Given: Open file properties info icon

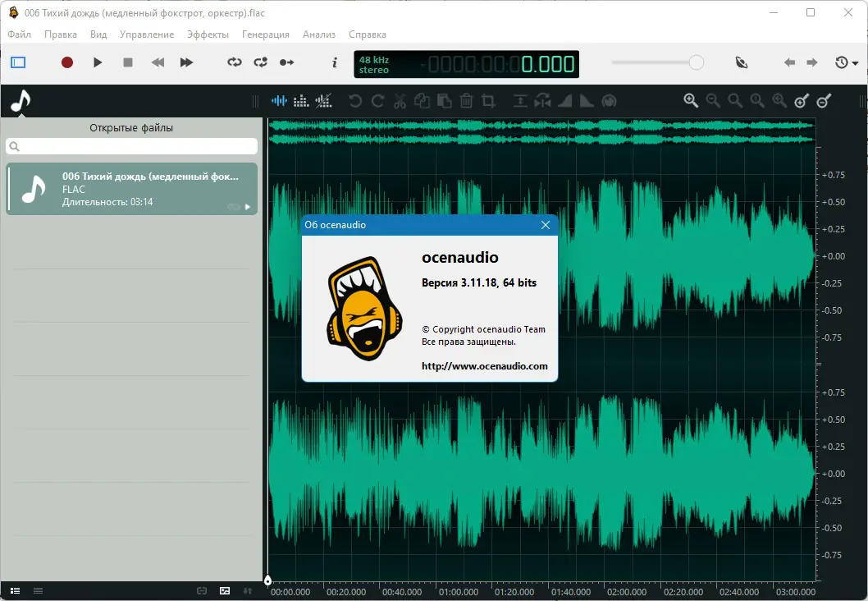Looking at the screenshot, I should [335, 62].
